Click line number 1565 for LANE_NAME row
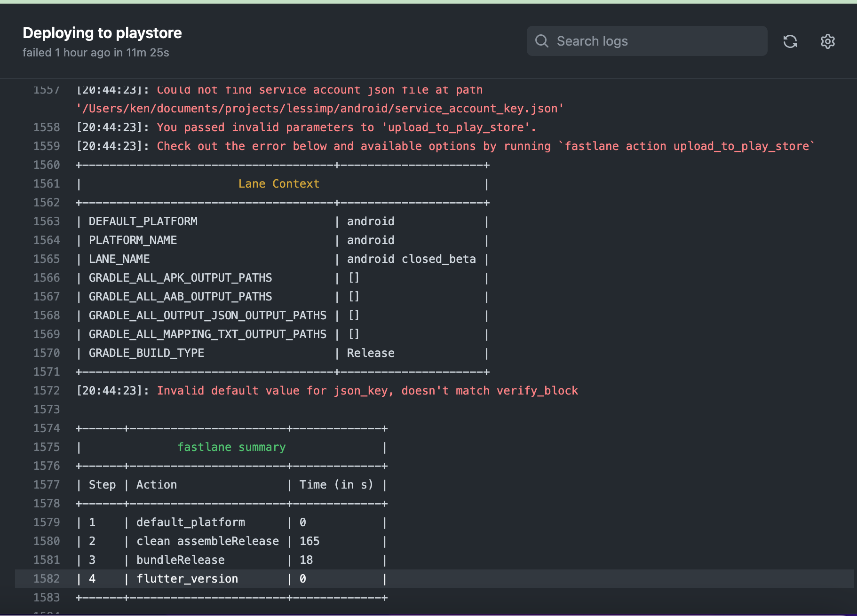Screen dimensions: 857x616 point(47,259)
